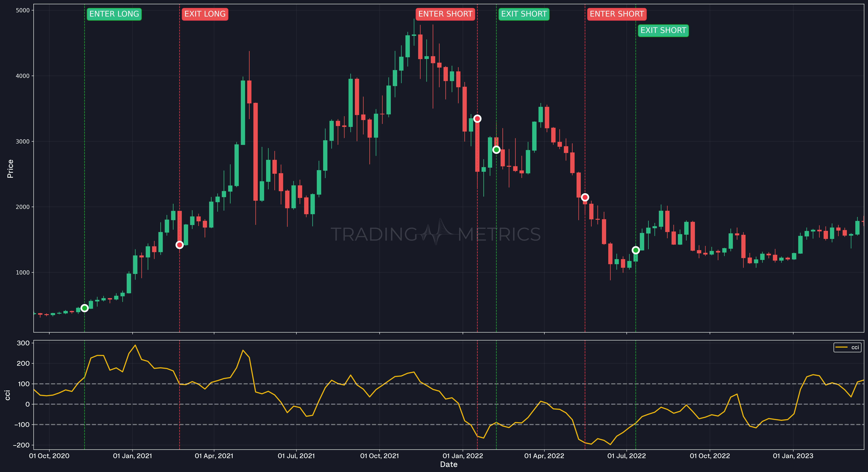Click the 01 Apr, 2022 date tick
Screen dimensions: 868x472
tap(544, 456)
